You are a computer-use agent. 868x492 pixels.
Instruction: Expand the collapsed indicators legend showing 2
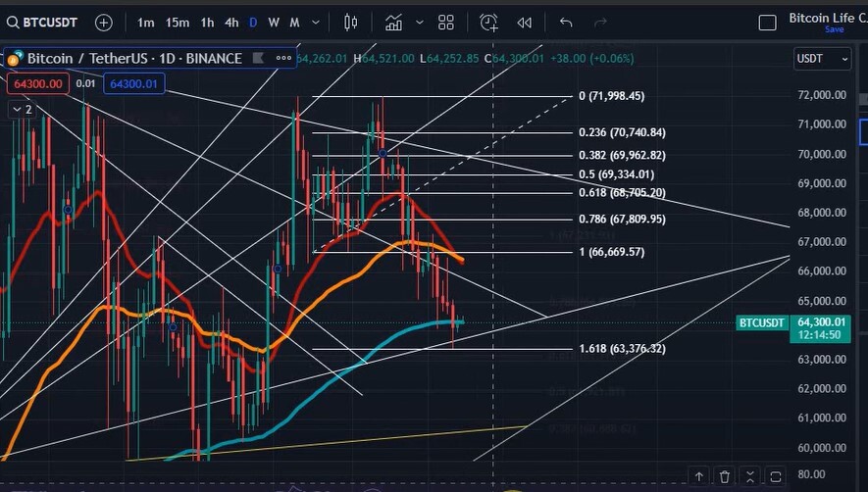click(x=23, y=110)
